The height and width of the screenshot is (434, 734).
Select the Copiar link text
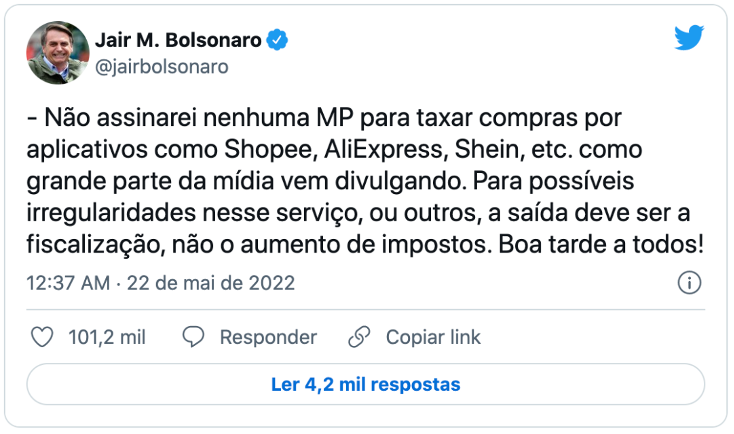click(433, 337)
